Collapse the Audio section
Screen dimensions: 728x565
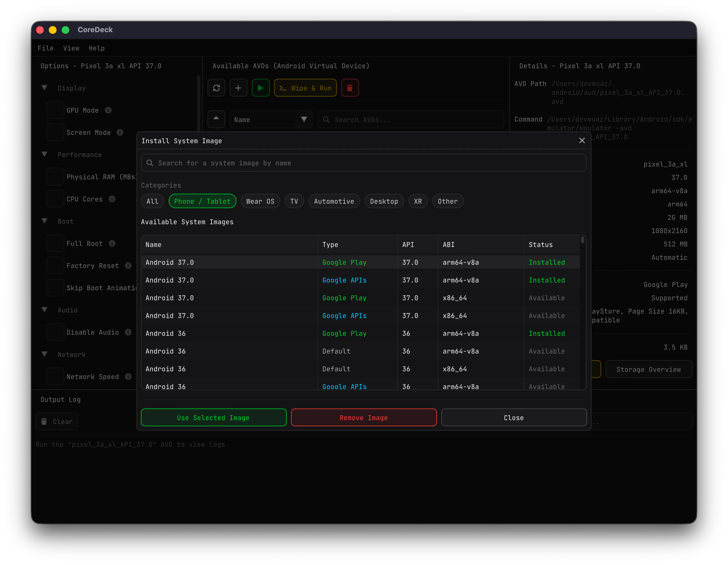pos(44,310)
